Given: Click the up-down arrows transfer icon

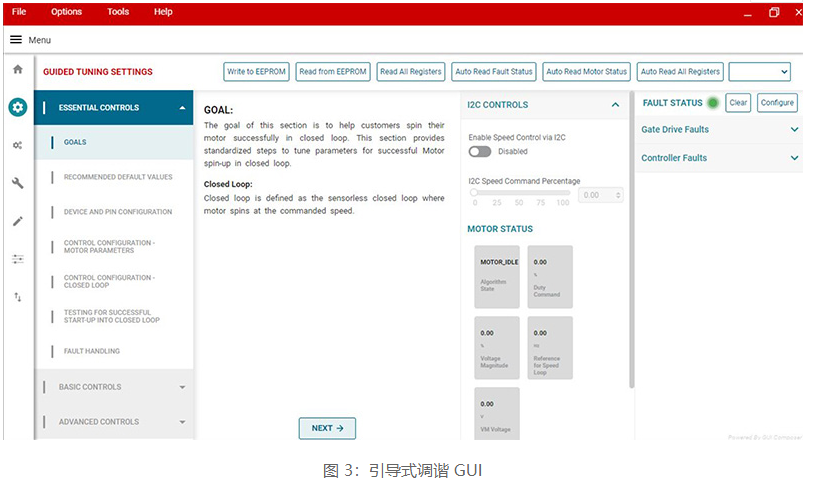Looking at the screenshot, I should click(x=17, y=297).
